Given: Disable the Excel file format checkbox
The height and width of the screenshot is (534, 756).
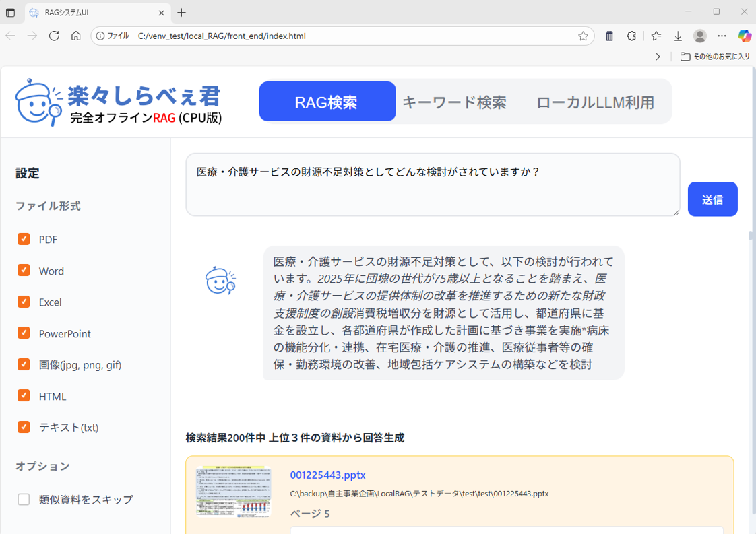Looking at the screenshot, I should tap(24, 302).
